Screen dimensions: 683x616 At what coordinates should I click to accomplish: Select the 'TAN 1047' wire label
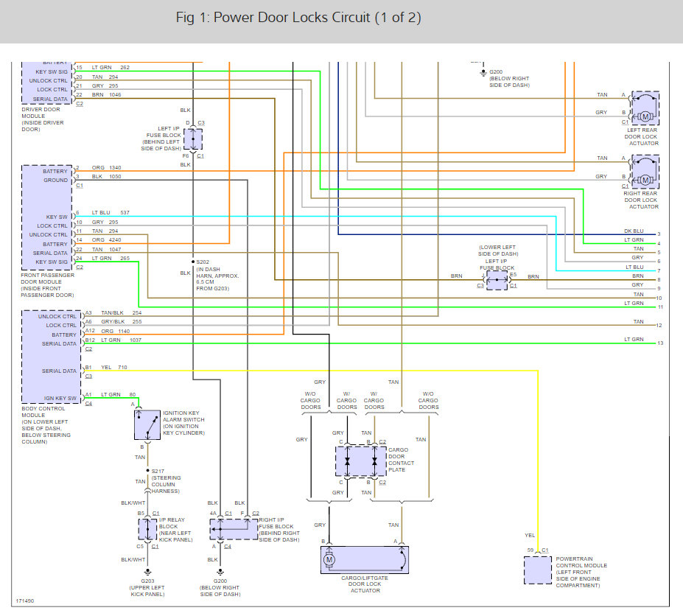coord(106,250)
